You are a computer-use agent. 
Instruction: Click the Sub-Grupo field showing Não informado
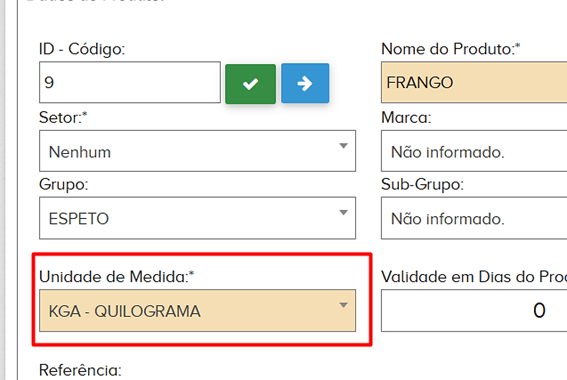474,218
